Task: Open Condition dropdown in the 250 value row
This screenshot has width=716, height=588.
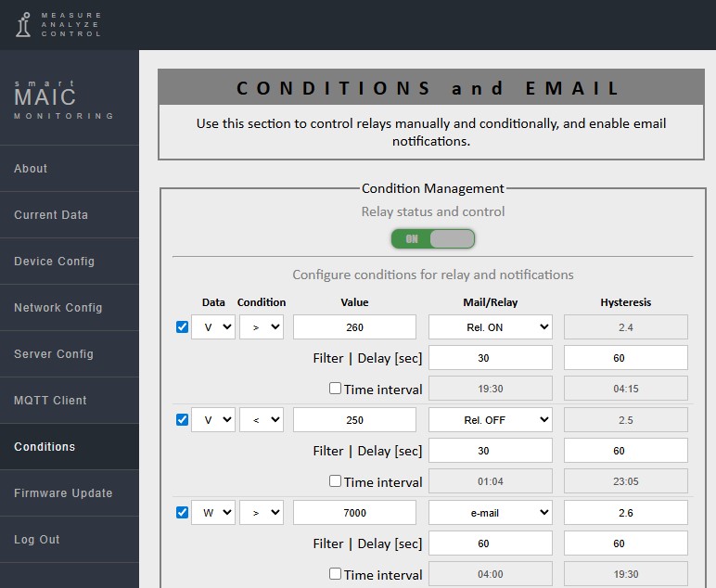Action: click(x=262, y=419)
